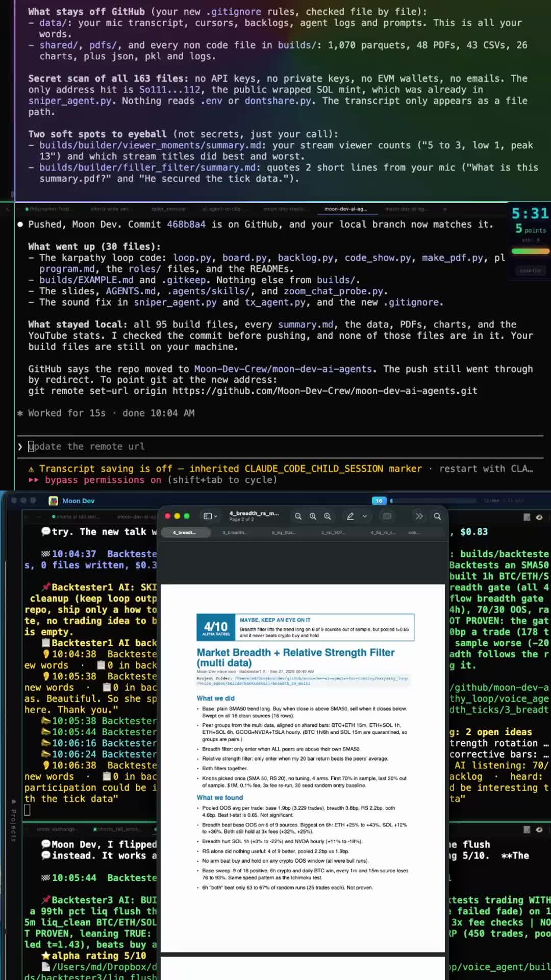551x980 pixels.
Task: Open search in the Preview window
Action: point(437,516)
